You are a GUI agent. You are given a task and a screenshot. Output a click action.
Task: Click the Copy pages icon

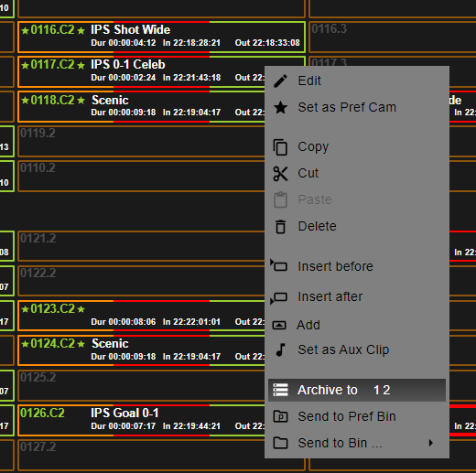point(280,147)
